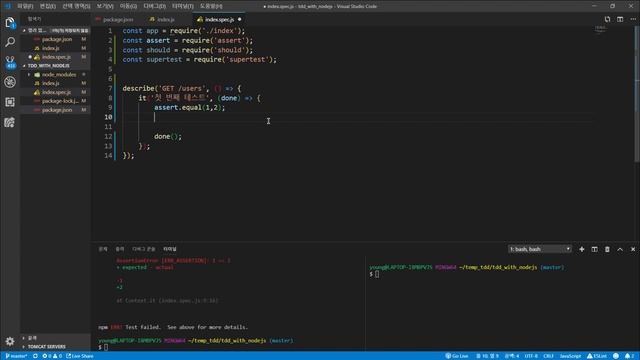Focus the right bash terminal prompt

click(377, 274)
